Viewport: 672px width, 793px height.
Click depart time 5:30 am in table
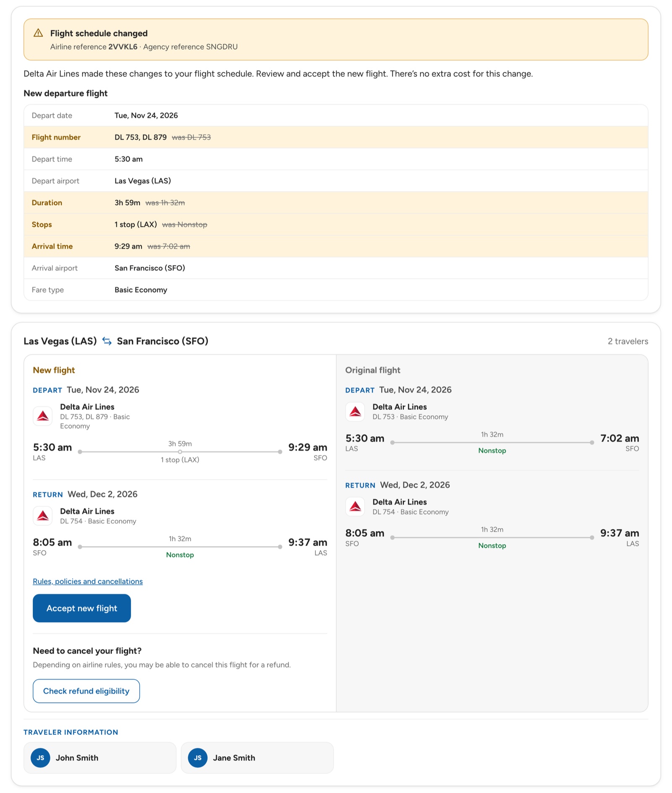129,159
